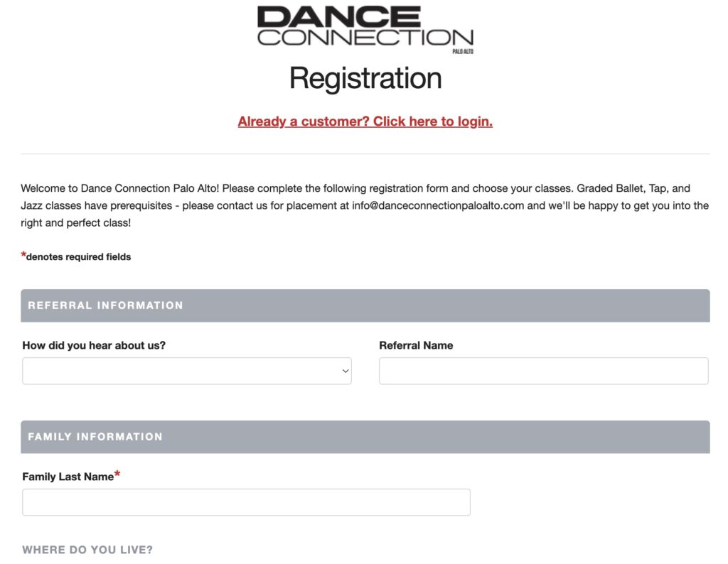
Task: Click the horizontal divider below login link
Action: pos(365,153)
